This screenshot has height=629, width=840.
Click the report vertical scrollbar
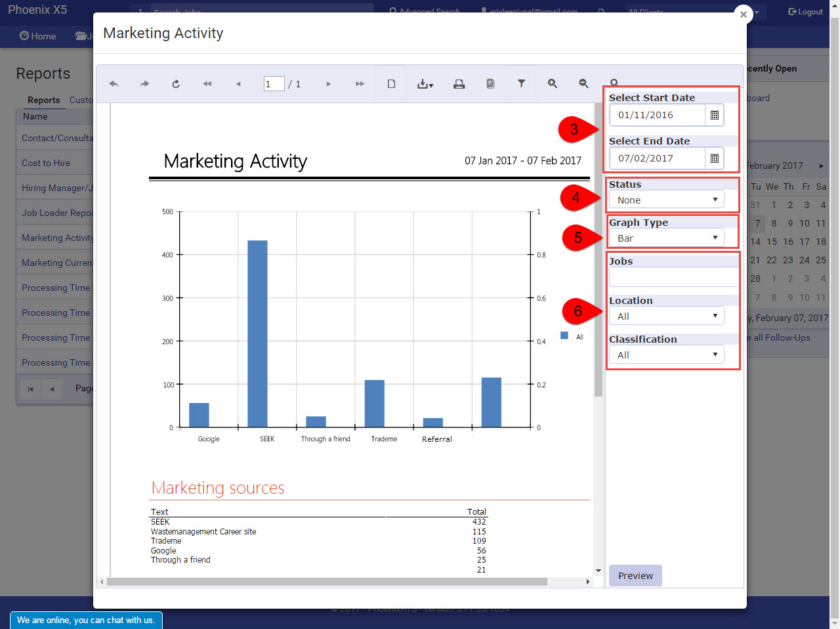click(598, 249)
